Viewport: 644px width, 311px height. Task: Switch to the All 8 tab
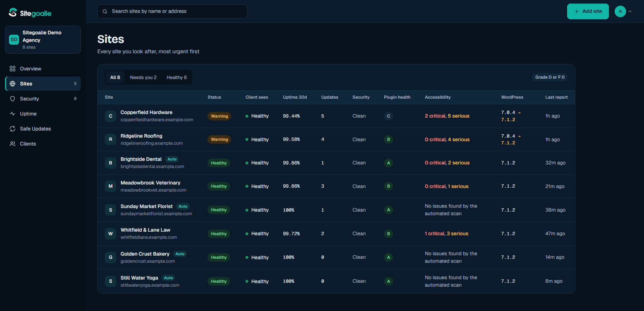115,77
